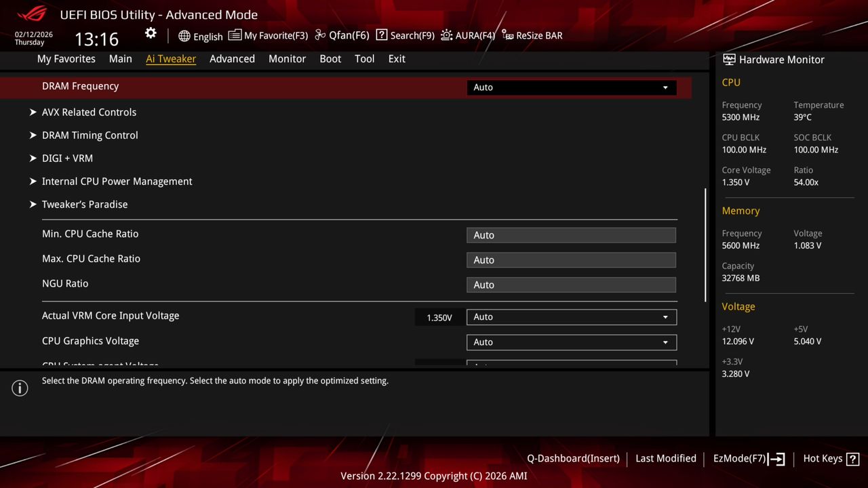Screen dimensions: 868x488
Task: Expand the DIGI + VRM section
Action: pyautogui.click(x=67, y=158)
